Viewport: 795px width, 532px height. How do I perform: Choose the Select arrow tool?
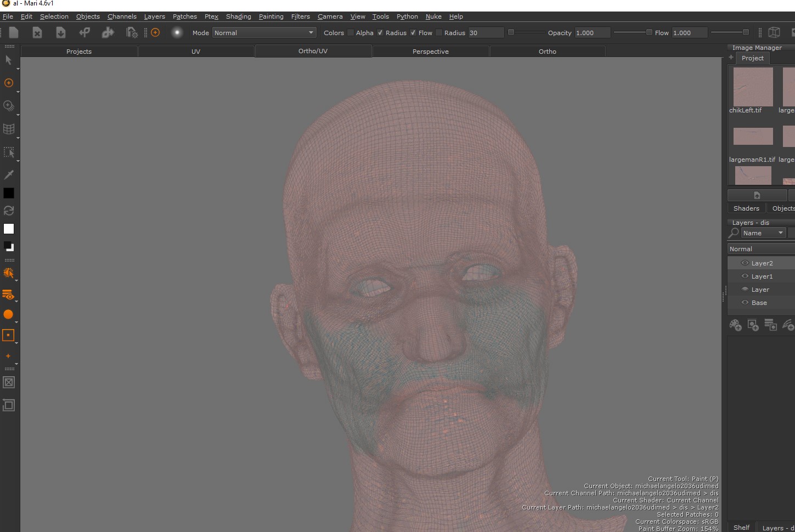9,60
